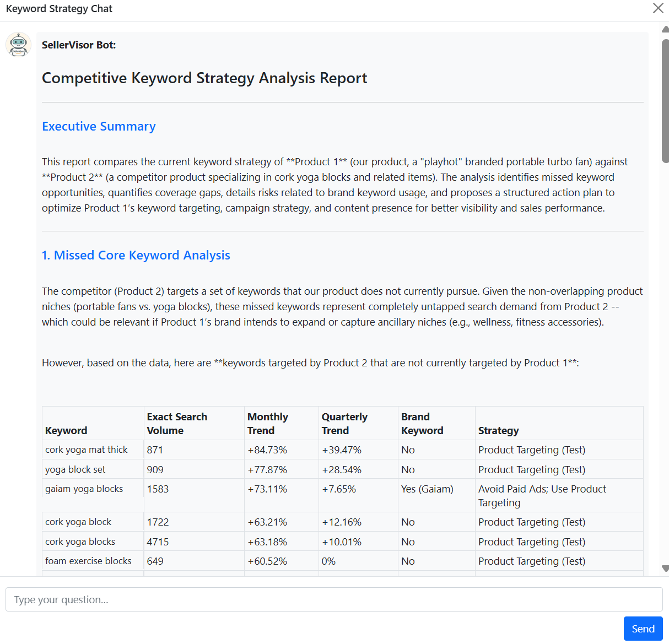
Task: Send the chat message
Action: (x=643, y=629)
